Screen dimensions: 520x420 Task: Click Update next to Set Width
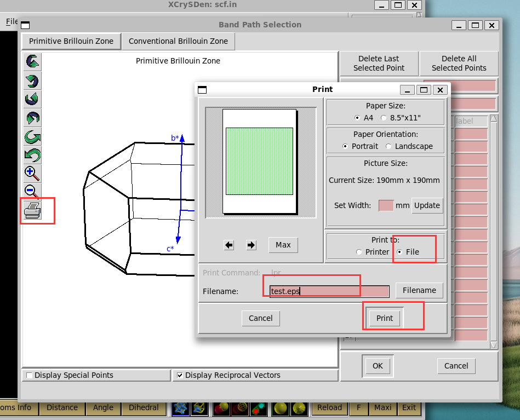point(427,205)
